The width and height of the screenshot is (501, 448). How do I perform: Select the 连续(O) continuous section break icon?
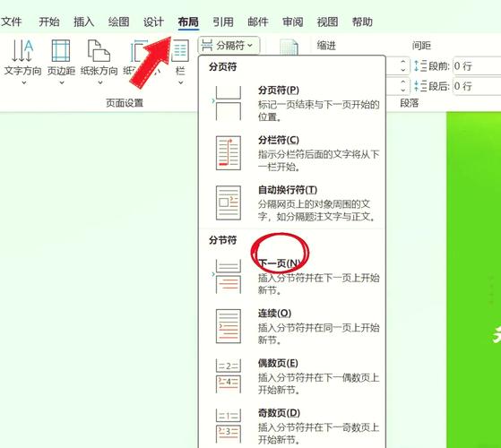229,326
